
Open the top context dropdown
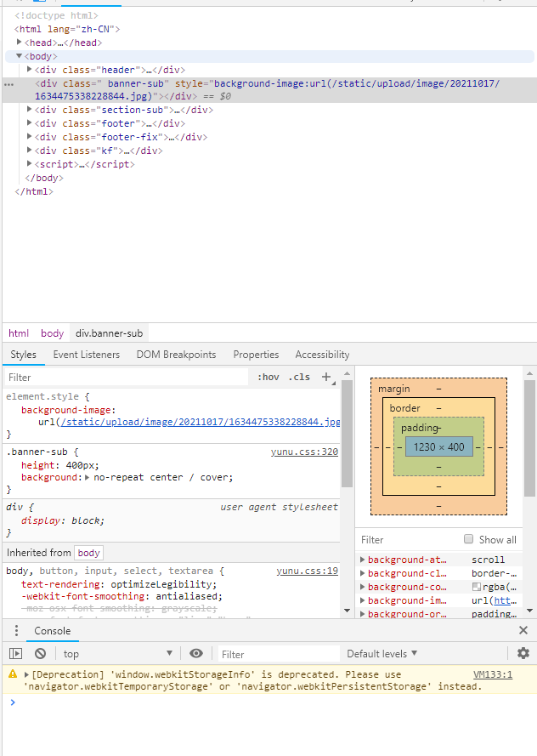coord(118,654)
